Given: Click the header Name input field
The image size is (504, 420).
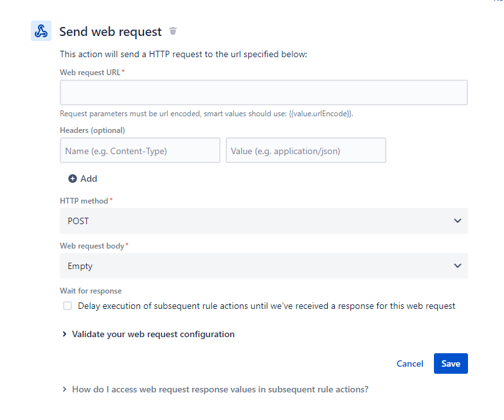Looking at the screenshot, I should pyautogui.click(x=140, y=150).
